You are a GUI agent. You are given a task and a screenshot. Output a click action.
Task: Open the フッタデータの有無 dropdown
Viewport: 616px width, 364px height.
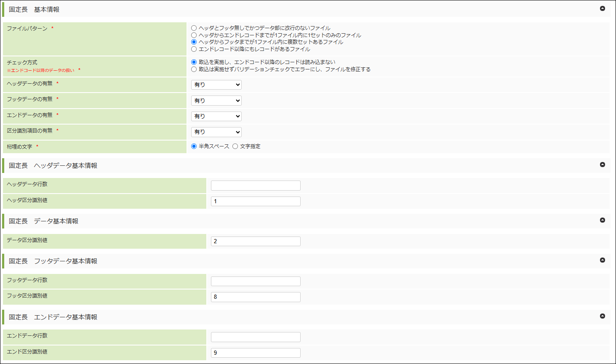[x=216, y=101]
